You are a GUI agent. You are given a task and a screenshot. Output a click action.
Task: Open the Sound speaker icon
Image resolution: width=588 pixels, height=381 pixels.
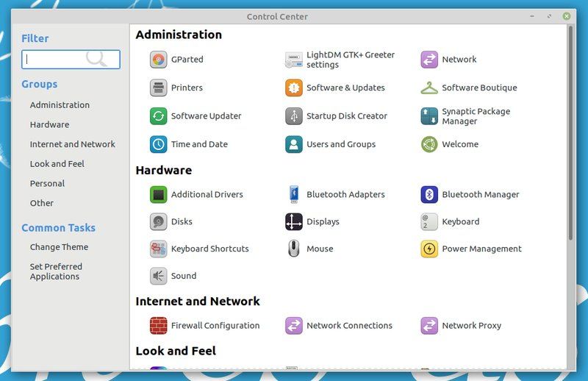point(158,276)
